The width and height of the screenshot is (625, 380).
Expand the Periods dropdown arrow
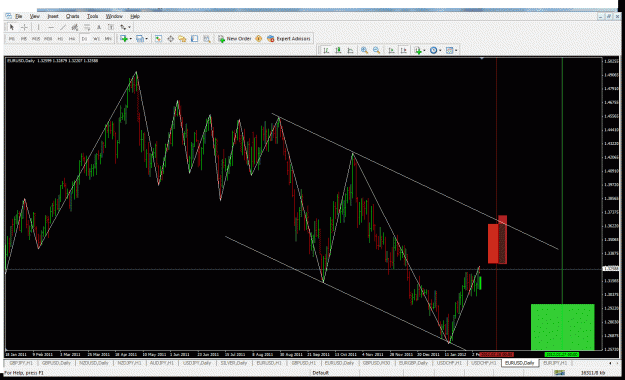[x=440, y=50]
